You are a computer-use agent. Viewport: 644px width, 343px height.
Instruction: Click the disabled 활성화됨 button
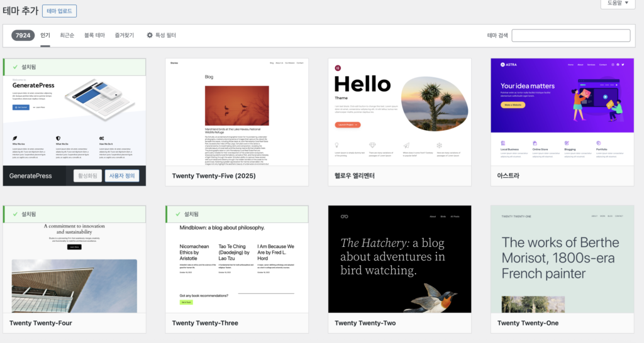pyautogui.click(x=87, y=176)
